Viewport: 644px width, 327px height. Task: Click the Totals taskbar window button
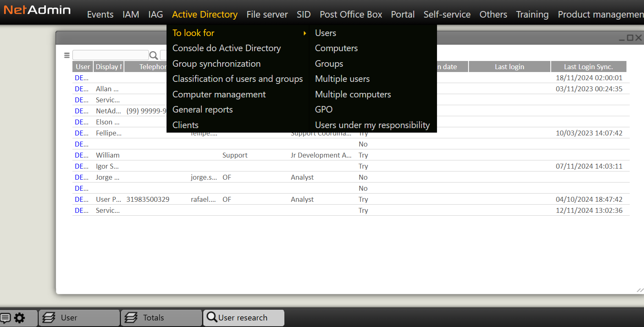coord(162,318)
